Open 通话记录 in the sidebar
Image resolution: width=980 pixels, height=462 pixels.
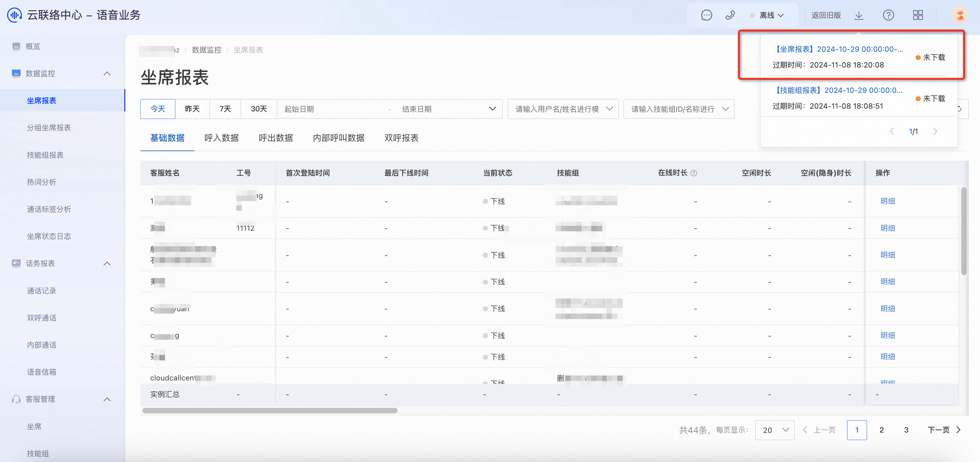[41, 291]
